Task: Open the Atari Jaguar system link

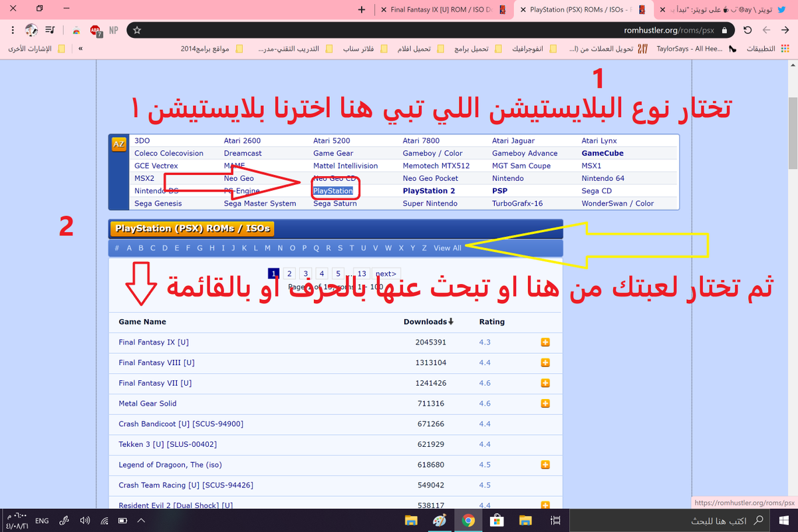Action: click(x=514, y=140)
